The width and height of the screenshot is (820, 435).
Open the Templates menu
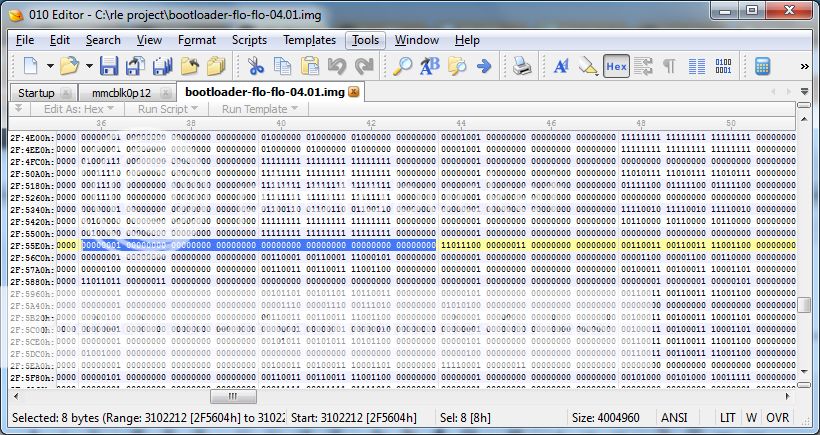tap(309, 40)
